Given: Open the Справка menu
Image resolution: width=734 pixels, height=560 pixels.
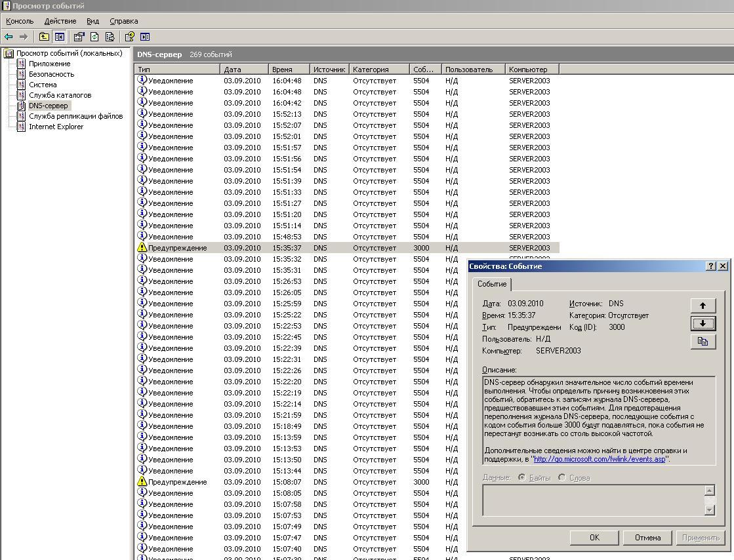Looking at the screenshot, I should [123, 21].
